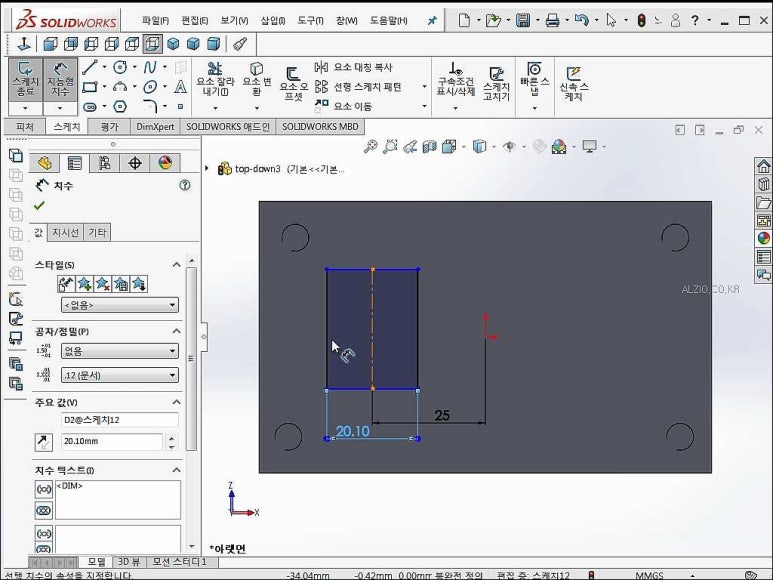Collapse the 스타일 (Style) section
The height and width of the screenshot is (580, 773).
tap(176, 265)
